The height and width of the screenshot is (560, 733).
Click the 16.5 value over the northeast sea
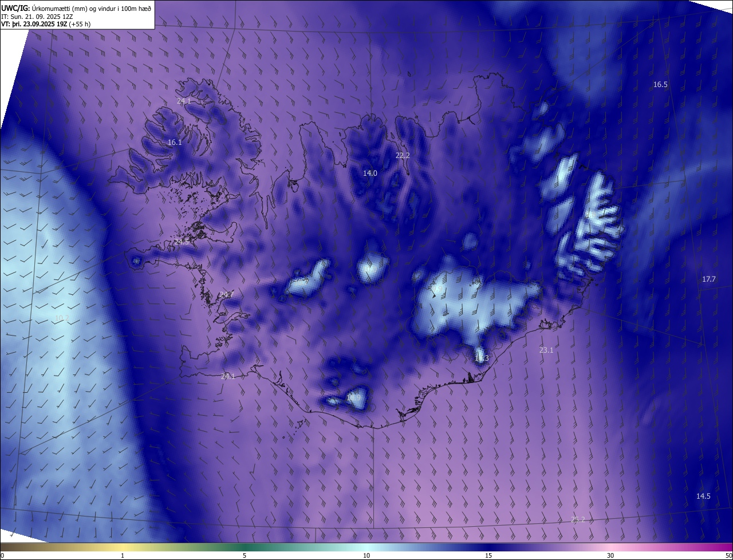[x=660, y=85]
